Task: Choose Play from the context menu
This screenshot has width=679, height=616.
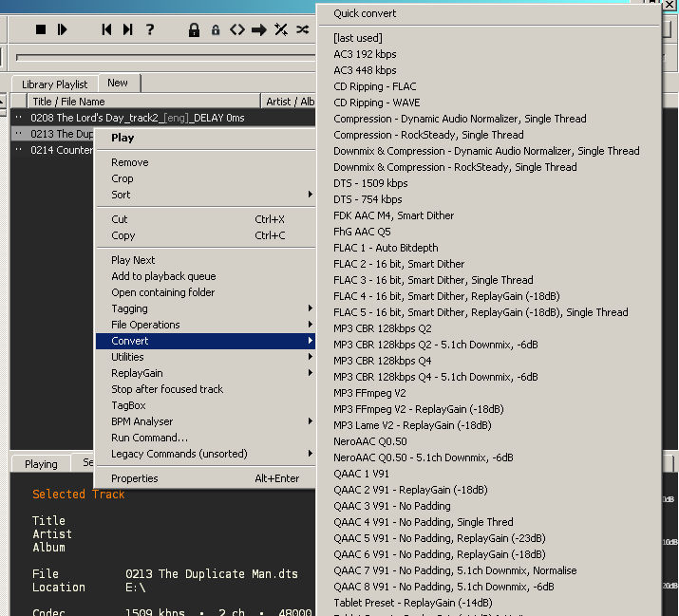Action: pyautogui.click(x=205, y=138)
